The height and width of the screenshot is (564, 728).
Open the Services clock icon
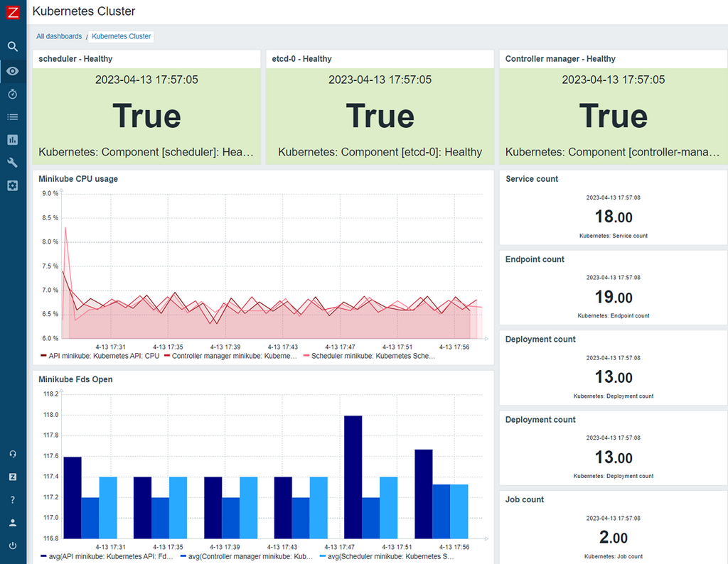point(13,94)
